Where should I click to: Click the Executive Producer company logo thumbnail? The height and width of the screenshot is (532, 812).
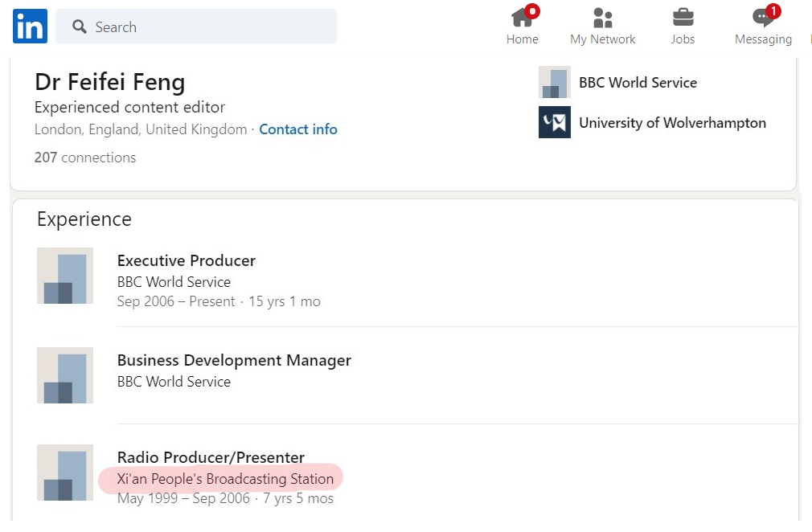click(65, 276)
